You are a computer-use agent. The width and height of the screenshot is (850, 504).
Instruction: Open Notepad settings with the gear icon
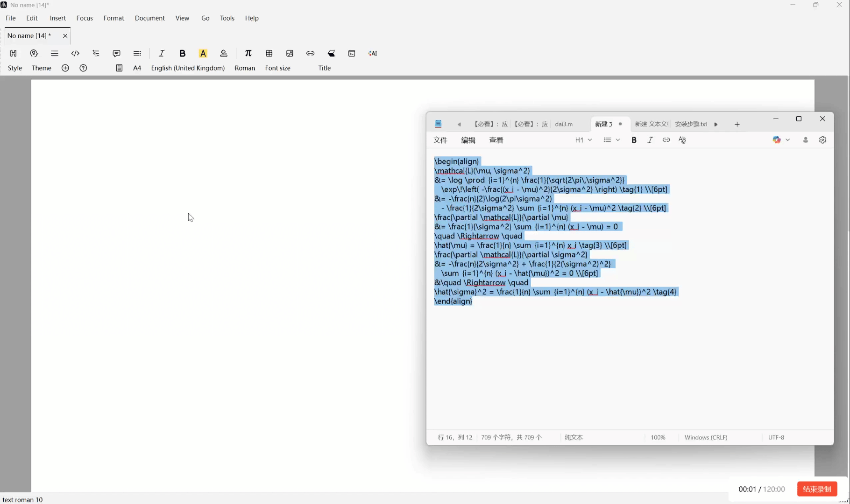pos(822,140)
